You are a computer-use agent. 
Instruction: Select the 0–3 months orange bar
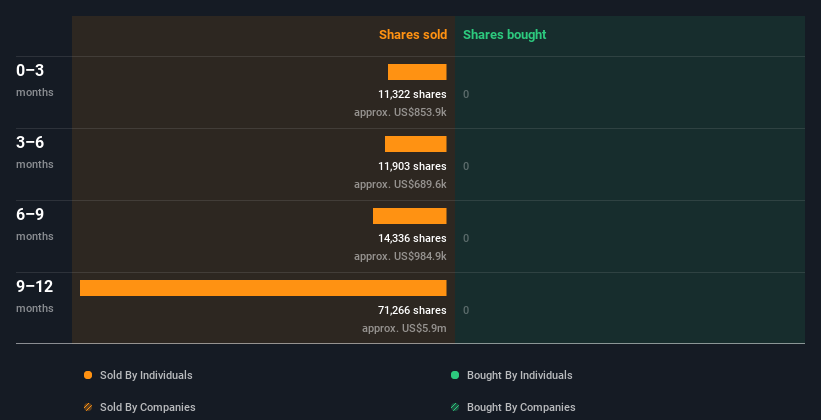(417, 72)
